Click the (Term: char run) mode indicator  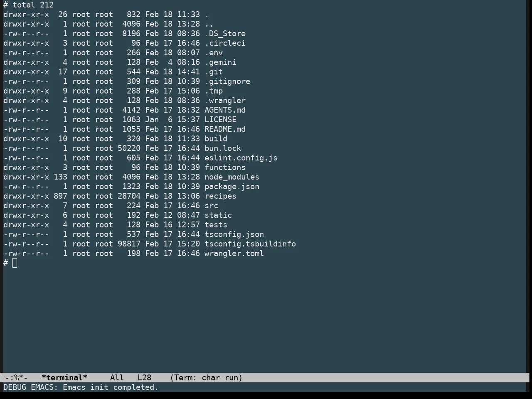point(206,377)
